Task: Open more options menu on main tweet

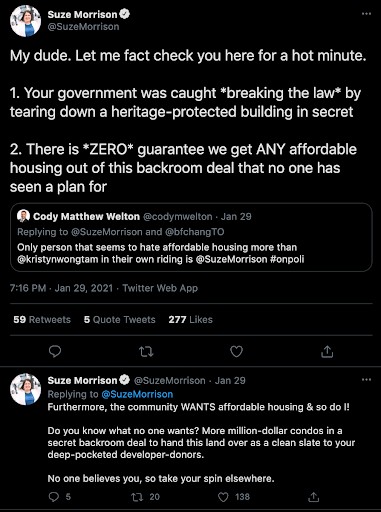Action: click(x=366, y=14)
